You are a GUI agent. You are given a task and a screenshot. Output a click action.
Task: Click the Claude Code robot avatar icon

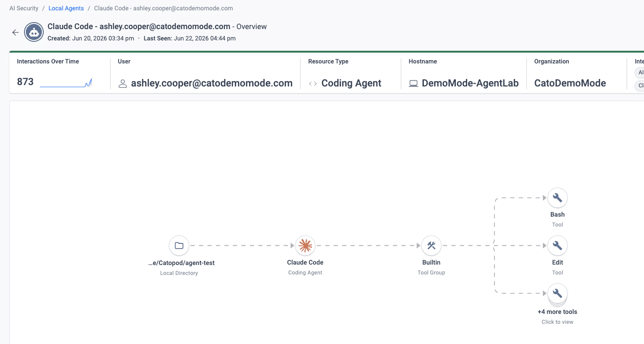pos(33,32)
